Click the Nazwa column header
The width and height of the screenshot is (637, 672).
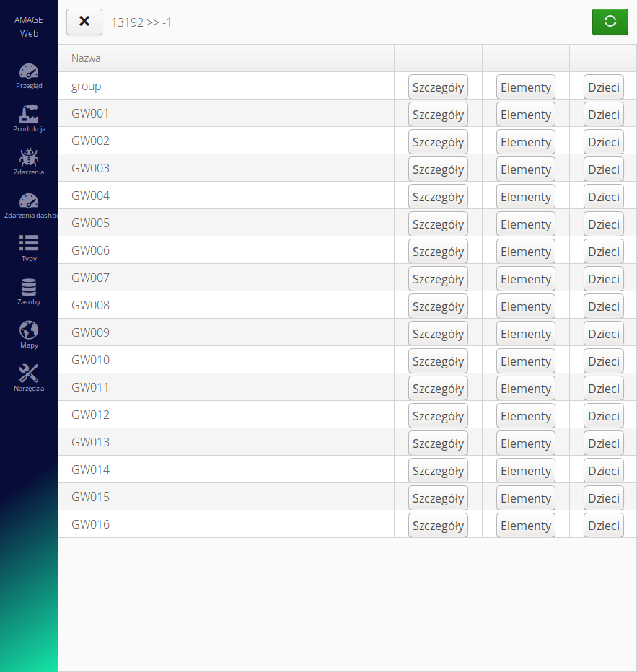tap(86, 58)
